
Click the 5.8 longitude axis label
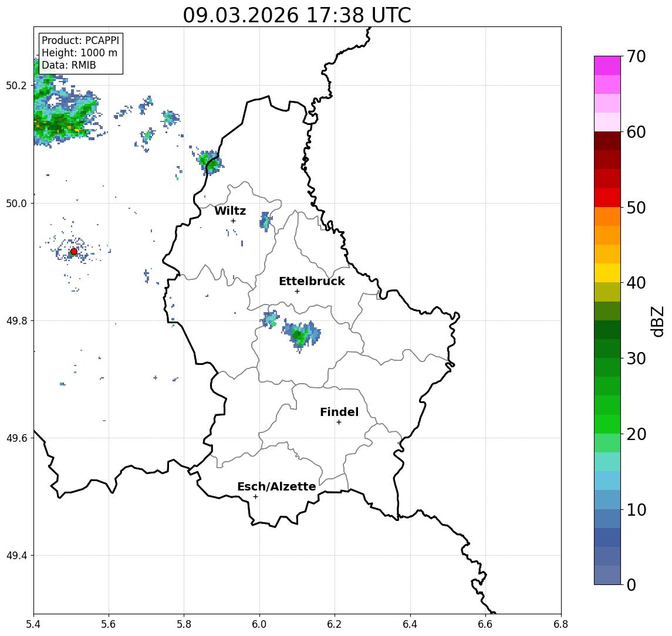[x=184, y=624]
